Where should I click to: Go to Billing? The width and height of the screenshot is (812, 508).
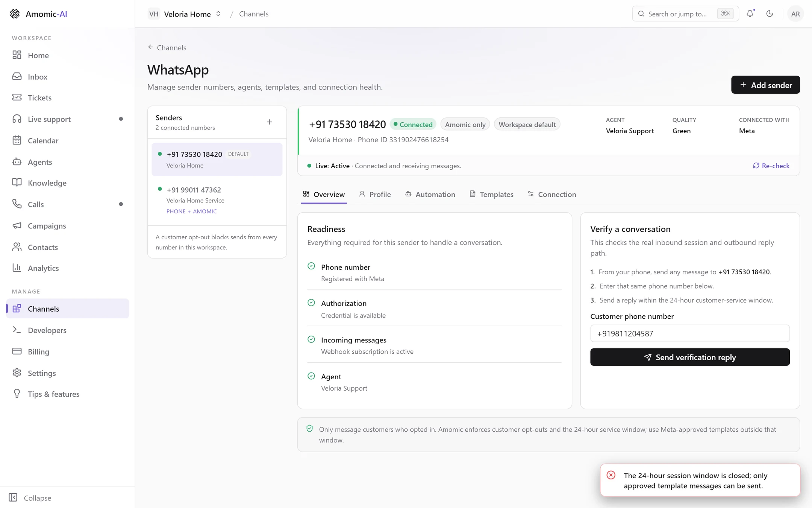(68, 351)
